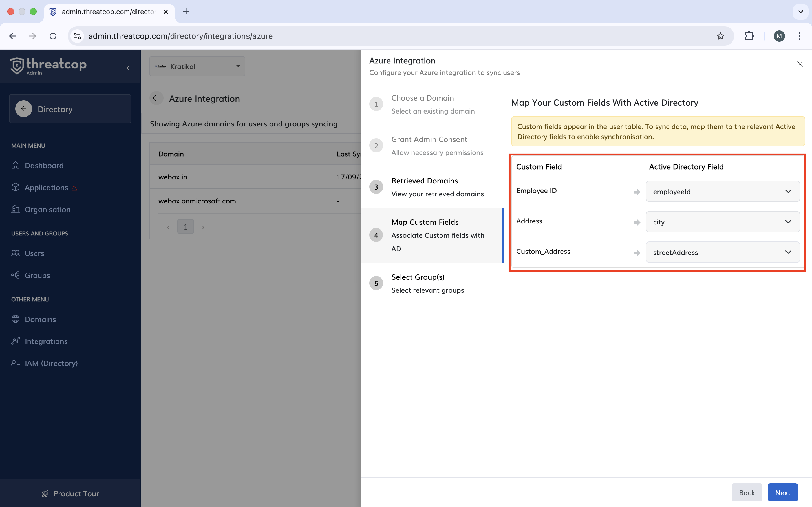Navigate to Domains in Other Menu
The width and height of the screenshot is (812, 507).
[40, 319]
